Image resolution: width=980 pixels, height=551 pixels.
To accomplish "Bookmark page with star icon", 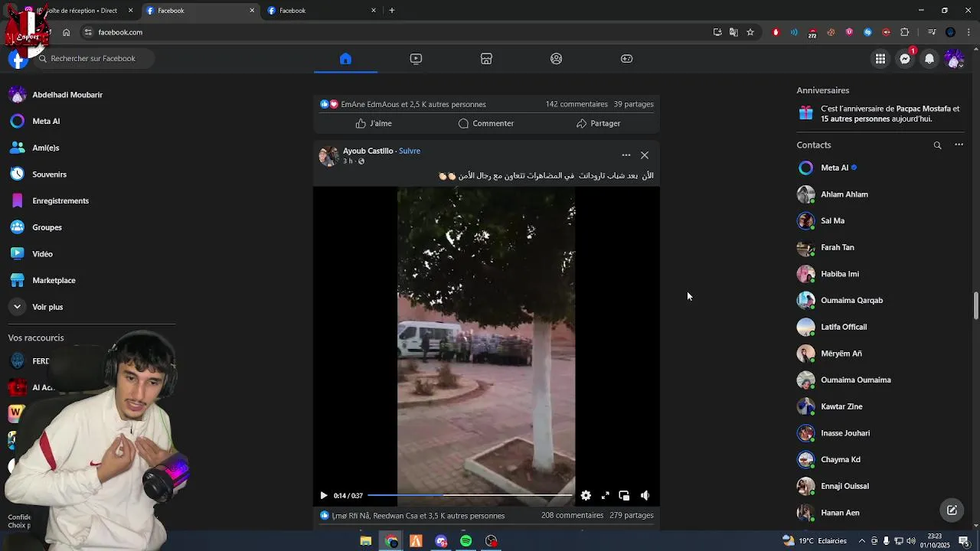I will click(750, 32).
